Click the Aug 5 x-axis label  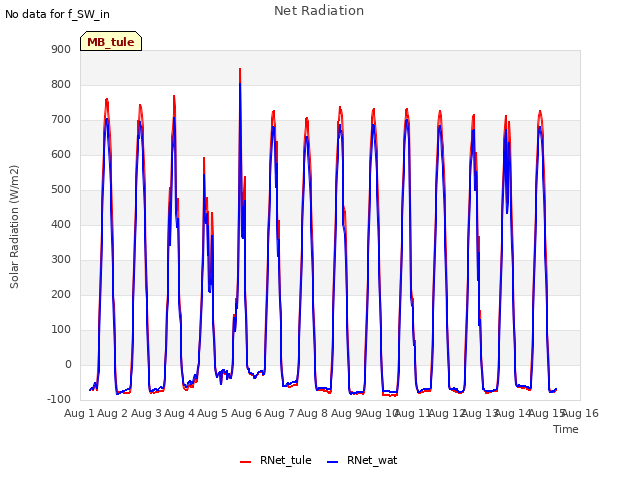(213, 413)
